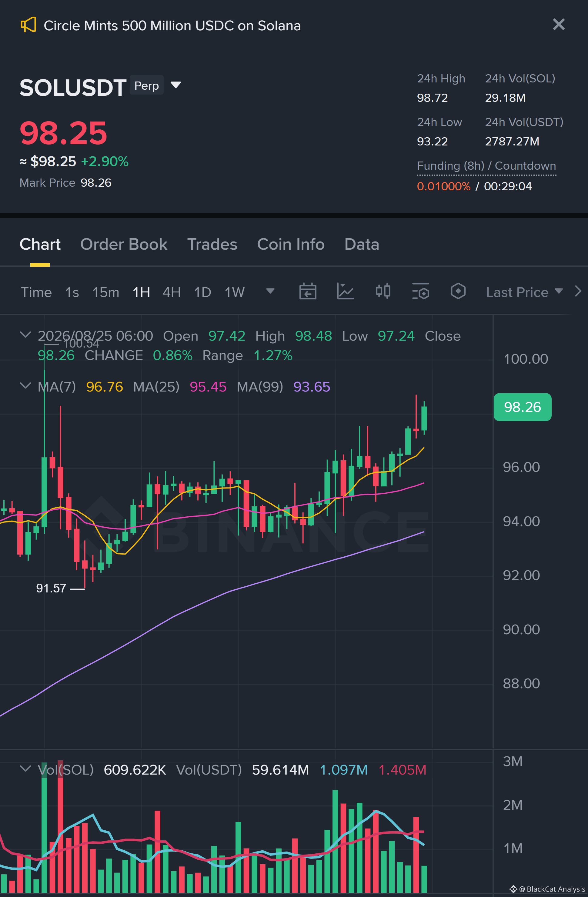Click the 92.00 price axis label
The image size is (588, 897).
coord(521,575)
